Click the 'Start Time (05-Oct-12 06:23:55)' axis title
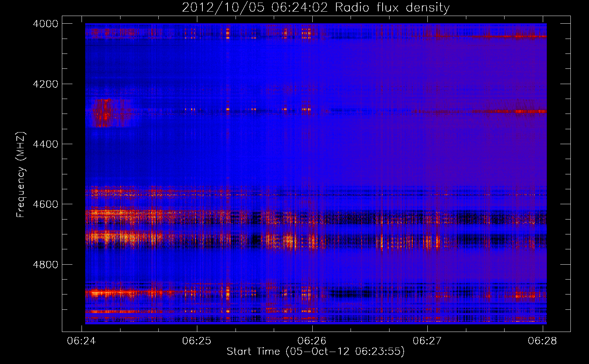 [316, 352]
